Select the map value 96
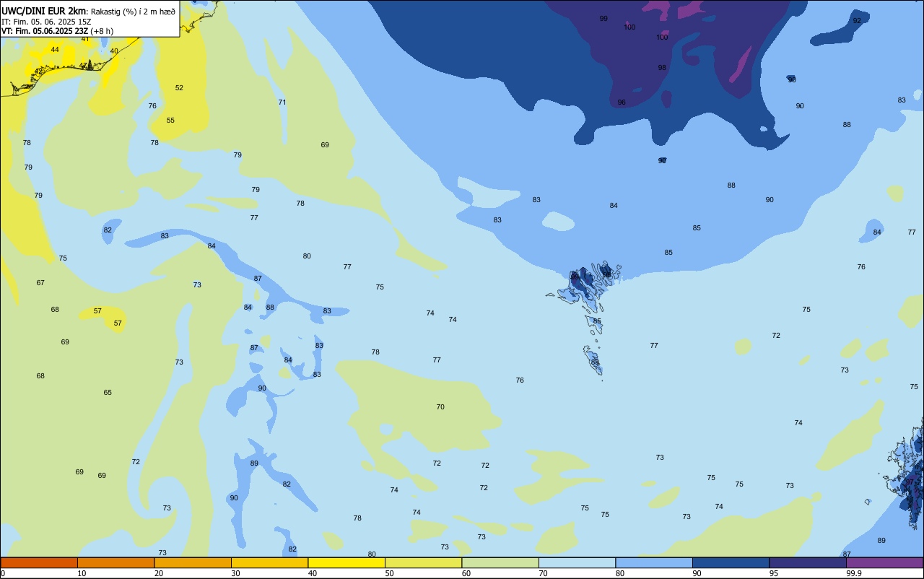Viewport: 924px width, 579px height. coord(622,103)
